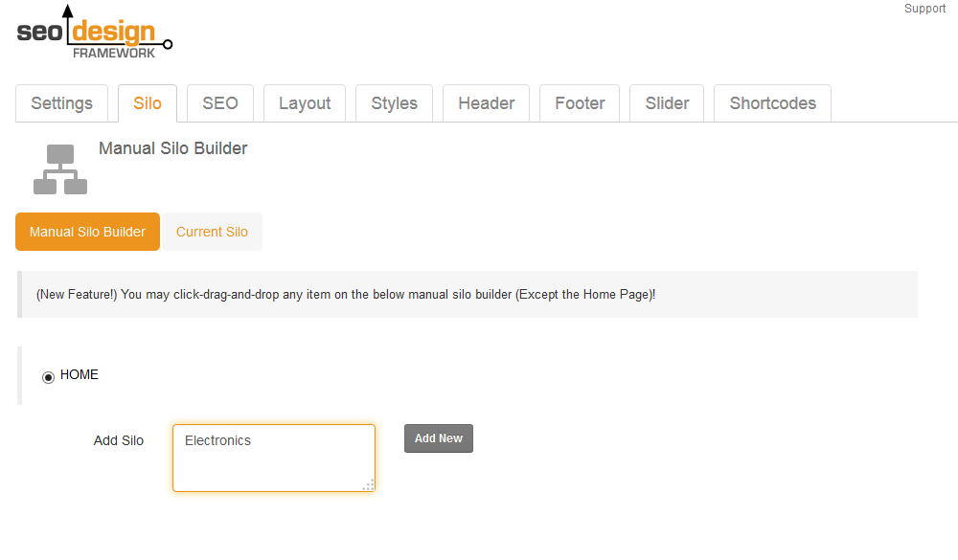Select the HOME radio button
Image resolution: width=958 pixels, height=560 pixels.
(48, 377)
